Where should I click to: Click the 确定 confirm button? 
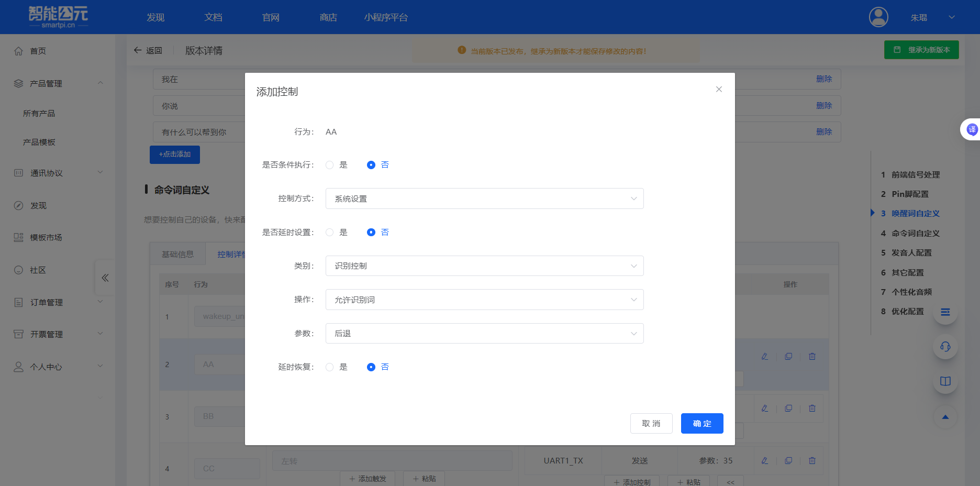coord(701,423)
